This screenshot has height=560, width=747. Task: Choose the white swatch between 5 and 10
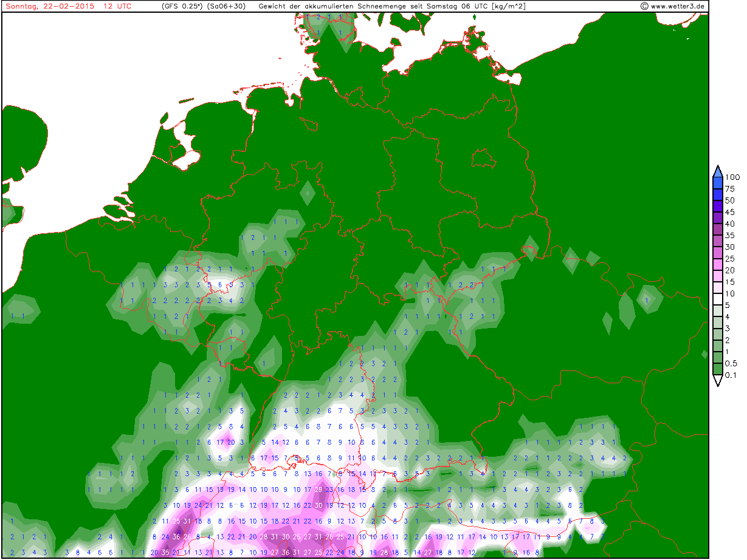(718, 299)
